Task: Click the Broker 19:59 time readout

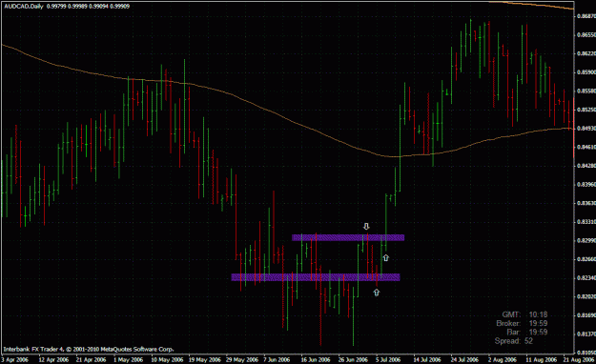Action: (x=522, y=323)
